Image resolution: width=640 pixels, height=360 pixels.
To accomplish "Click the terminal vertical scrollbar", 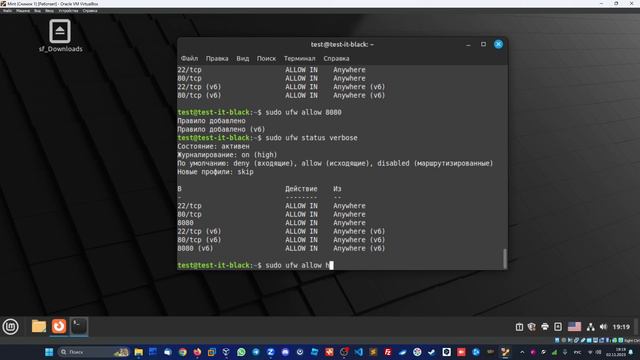I will click(x=505, y=258).
